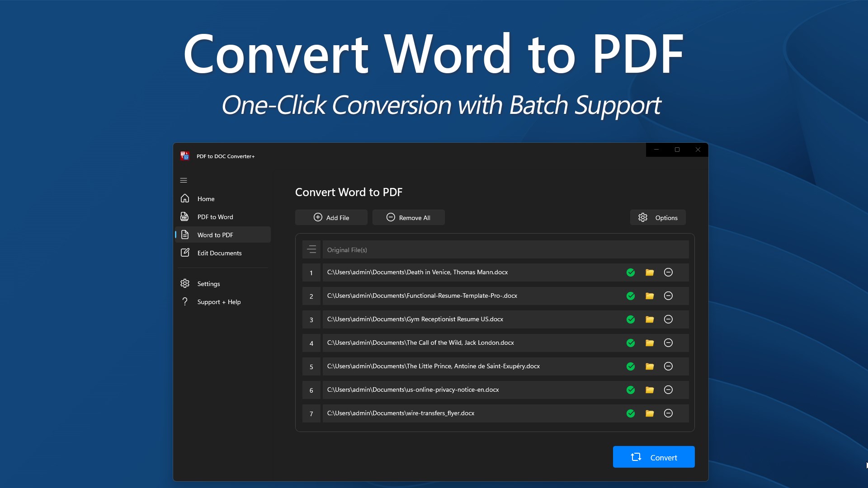Screen dimensions: 868x488
Task: Click the Add File button
Action: point(331,217)
